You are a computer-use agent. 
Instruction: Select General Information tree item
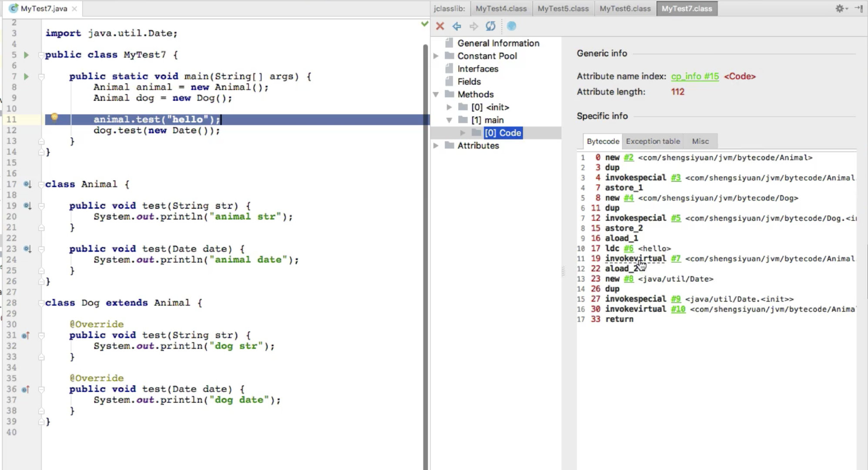point(498,43)
